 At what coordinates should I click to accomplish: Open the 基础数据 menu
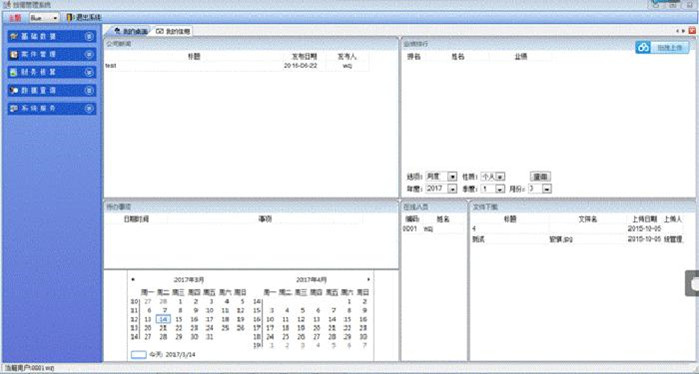[x=52, y=37]
